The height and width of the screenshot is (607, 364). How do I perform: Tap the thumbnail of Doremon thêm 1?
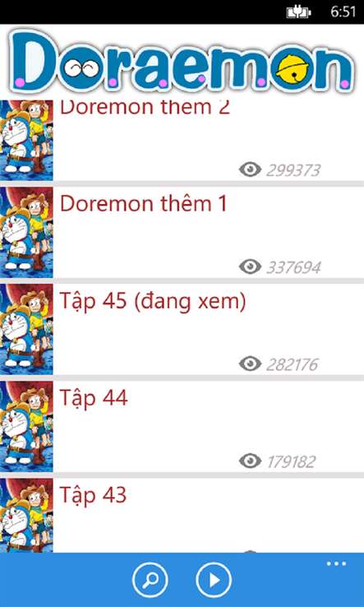[x=26, y=232]
